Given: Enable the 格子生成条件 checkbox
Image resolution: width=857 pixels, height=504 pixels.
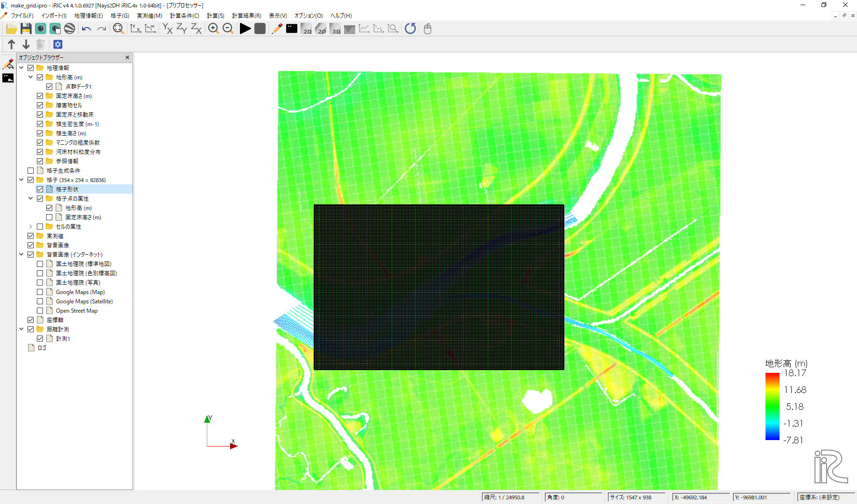Looking at the screenshot, I should 31,171.
